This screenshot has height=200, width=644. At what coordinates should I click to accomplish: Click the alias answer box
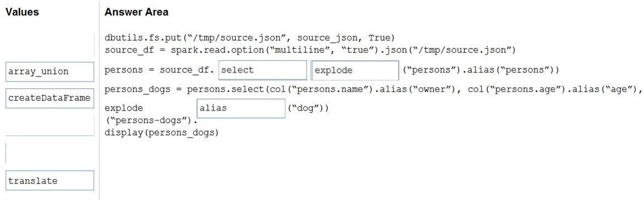[x=241, y=108]
